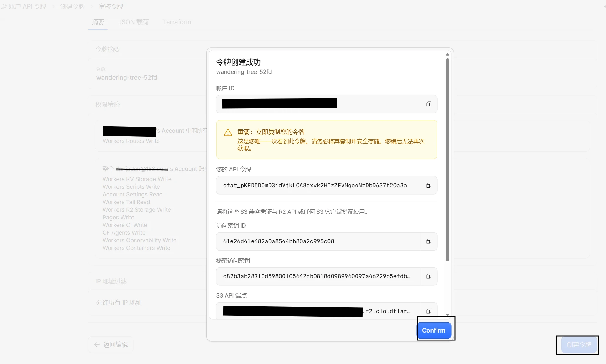Click the dialog vertical scrollbar thumb
Viewport: 606px width, 364px height.
(x=447, y=160)
